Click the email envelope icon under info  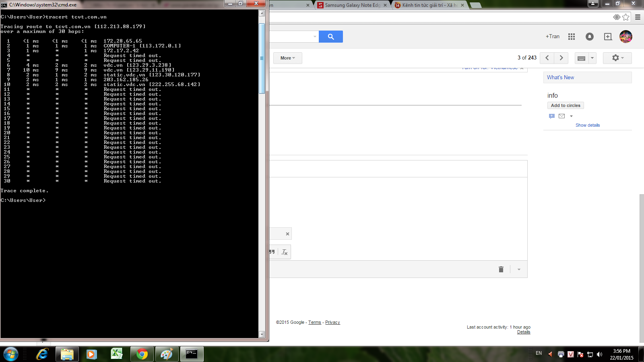(x=561, y=116)
